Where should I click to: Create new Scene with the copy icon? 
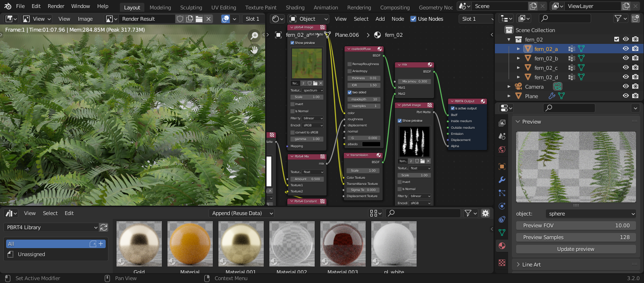coord(533,6)
